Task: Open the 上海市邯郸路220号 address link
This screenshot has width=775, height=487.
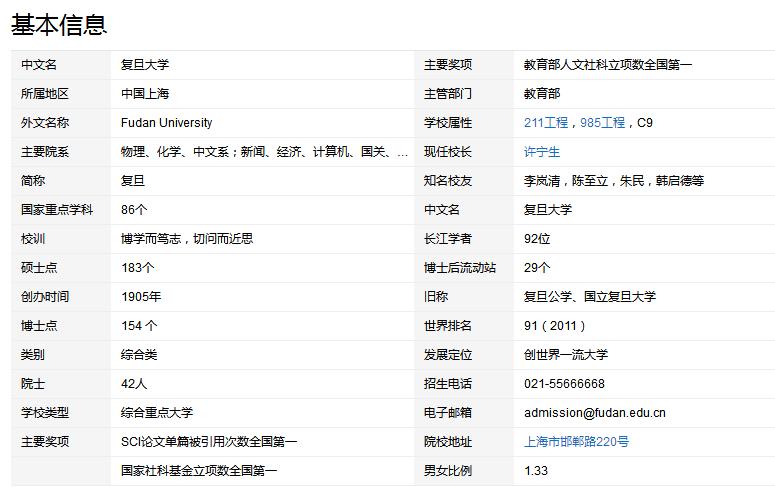Action: pyautogui.click(x=576, y=442)
